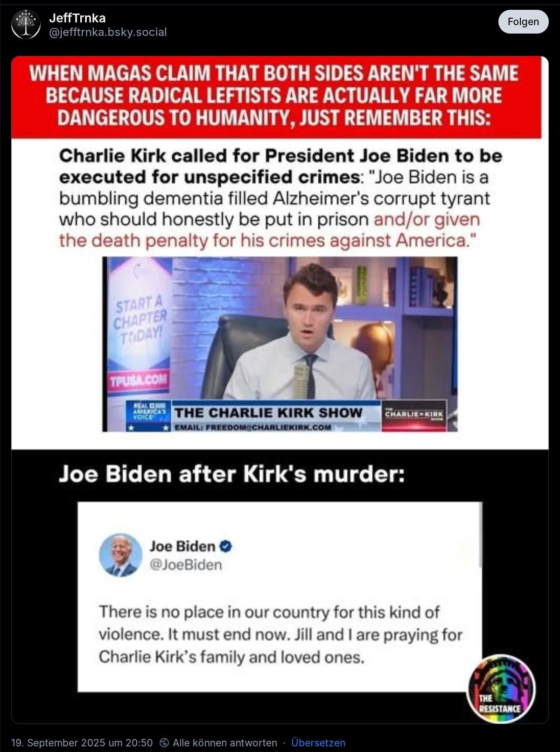Screen dimensions: 560x752
Task: Click the reply-settings icon beside 'Alle können antworten'
Action: (164, 742)
